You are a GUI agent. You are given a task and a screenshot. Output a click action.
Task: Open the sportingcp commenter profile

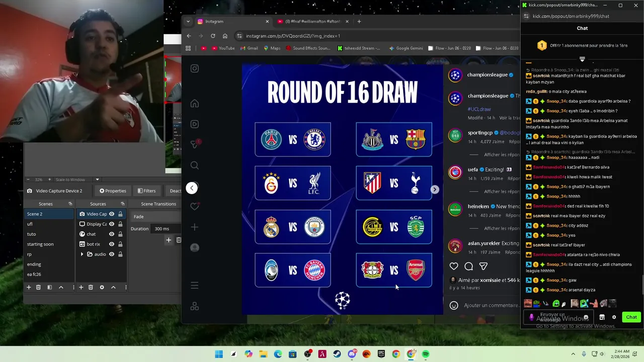(x=479, y=133)
